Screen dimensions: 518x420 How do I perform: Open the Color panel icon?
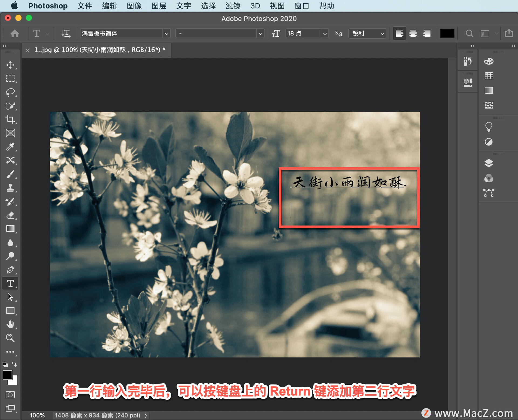point(489,61)
